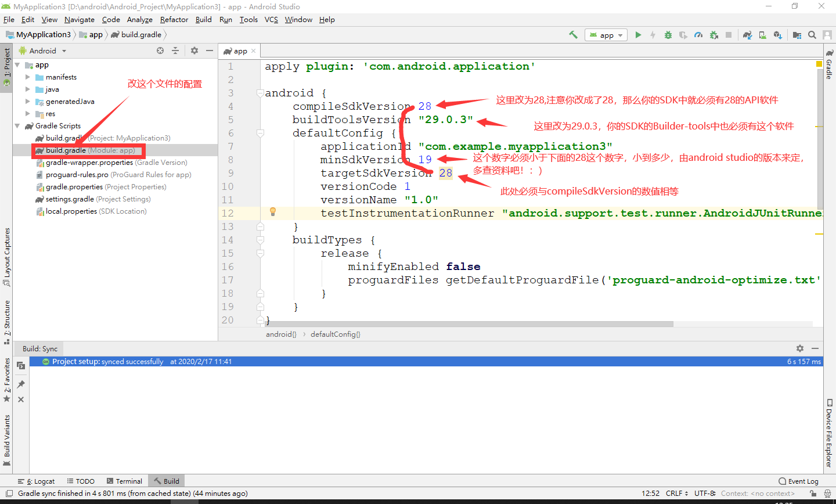Click the Stop square icon

[x=729, y=35]
